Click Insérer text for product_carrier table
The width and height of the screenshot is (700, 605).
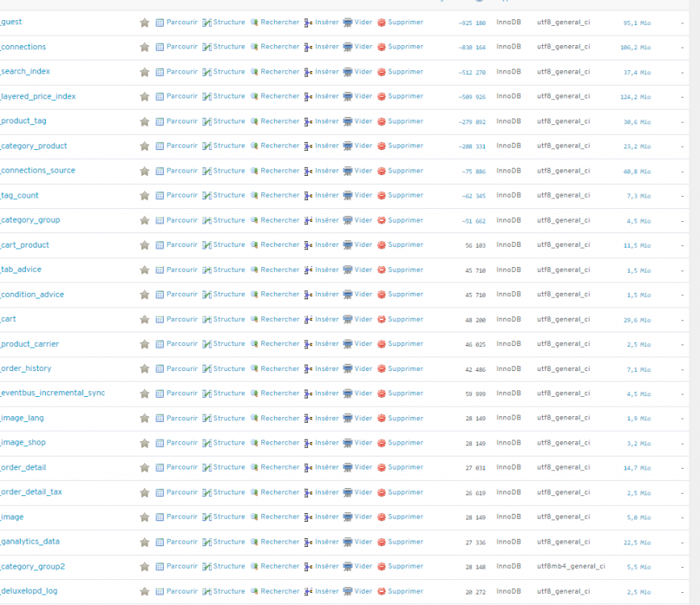coord(327,344)
